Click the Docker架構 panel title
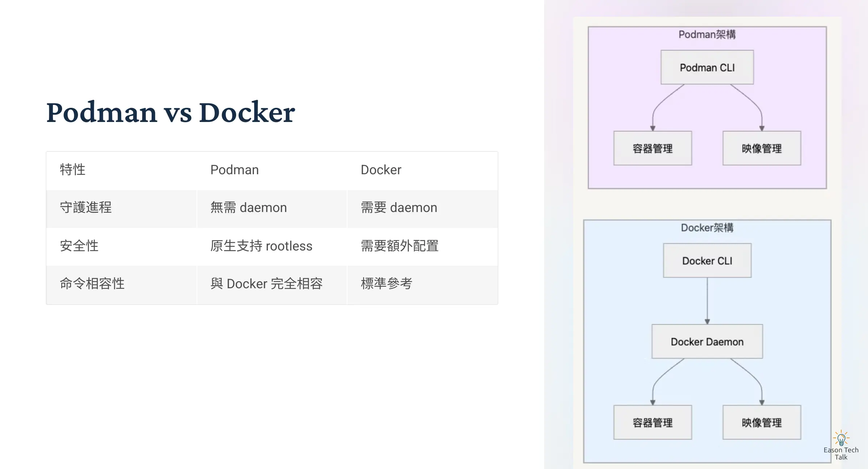 pos(707,228)
